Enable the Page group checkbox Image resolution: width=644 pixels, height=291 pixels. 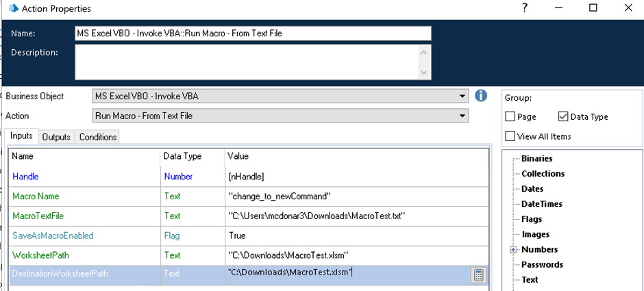[x=510, y=117]
